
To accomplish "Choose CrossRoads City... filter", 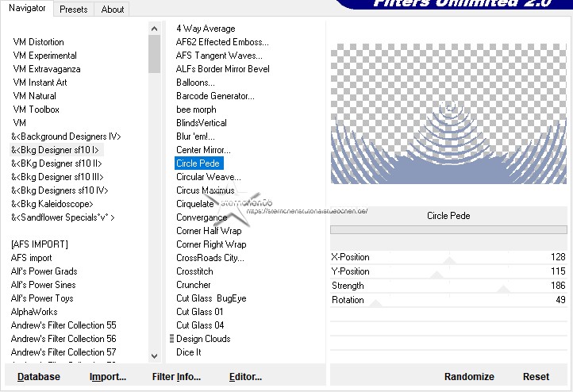I will 210,258.
